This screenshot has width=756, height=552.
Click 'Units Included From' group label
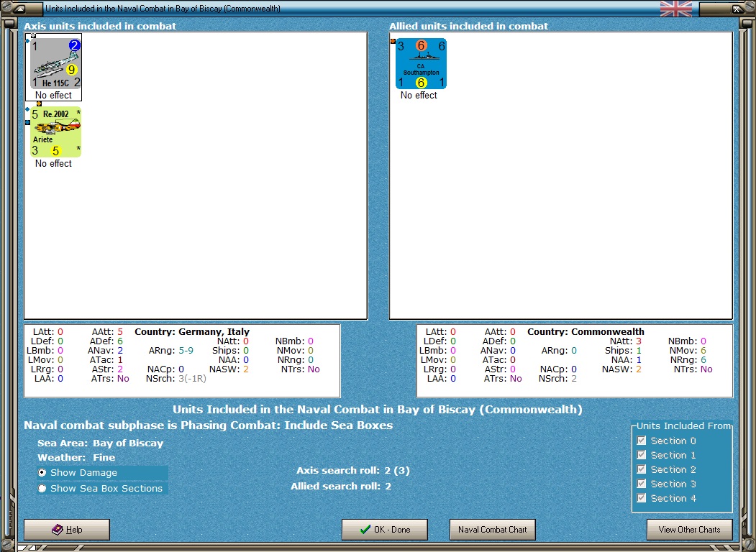click(683, 425)
